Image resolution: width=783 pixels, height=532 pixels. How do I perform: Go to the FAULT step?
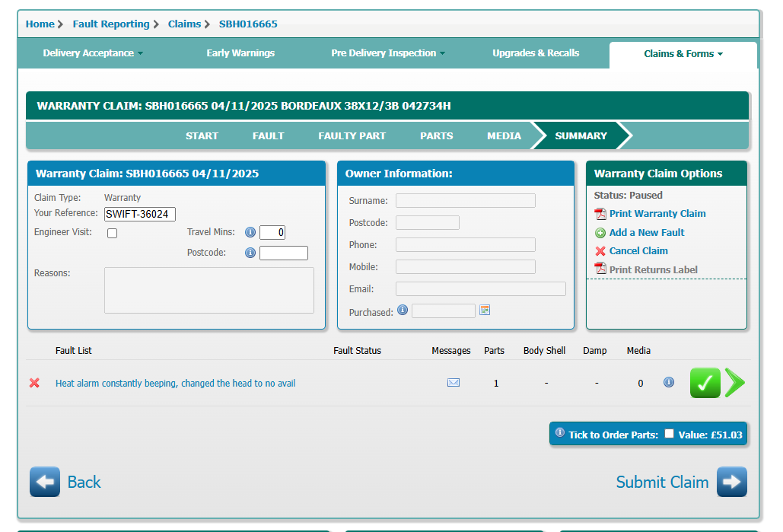click(x=268, y=136)
